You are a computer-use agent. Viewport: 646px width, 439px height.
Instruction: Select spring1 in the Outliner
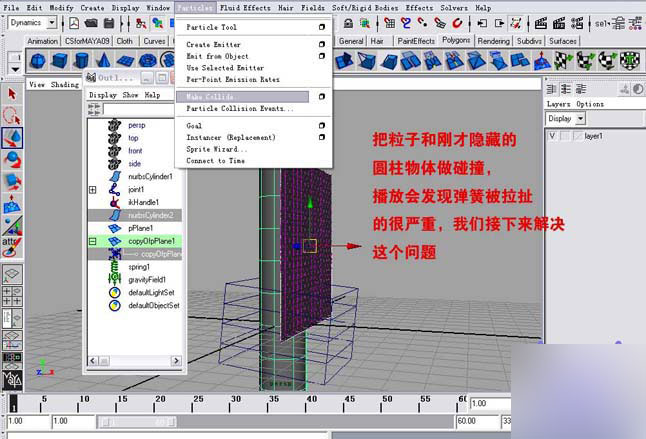[x=139, y=267]
